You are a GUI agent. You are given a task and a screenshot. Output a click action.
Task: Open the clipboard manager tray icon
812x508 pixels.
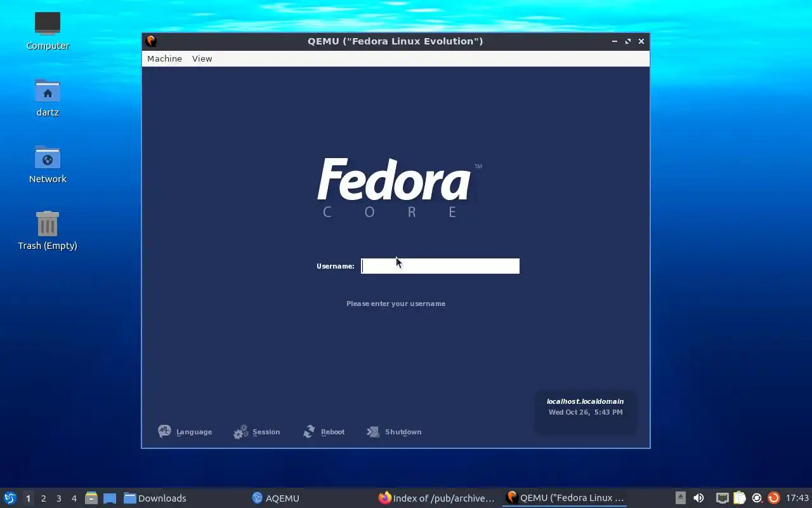coord(739,498)
